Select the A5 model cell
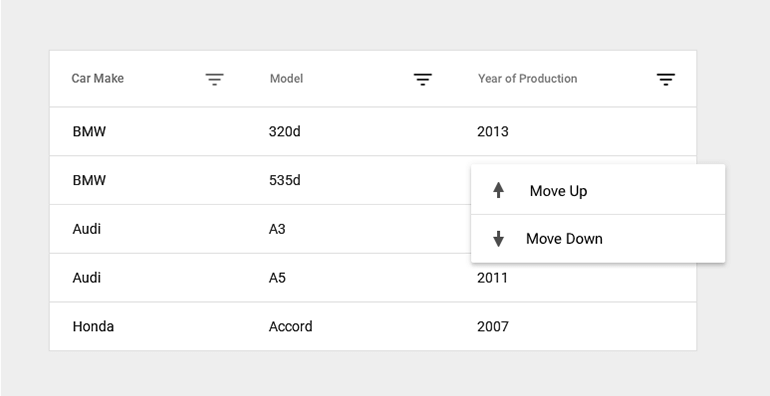The height and width of the screenshot is (396, 770). point(277,278)
